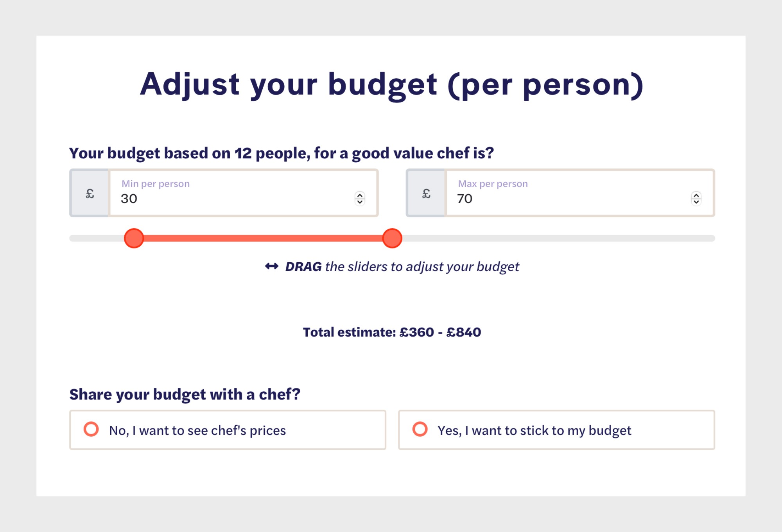
Task: Decrease Min per person using down arrow
Action: [x=360, y=202]
